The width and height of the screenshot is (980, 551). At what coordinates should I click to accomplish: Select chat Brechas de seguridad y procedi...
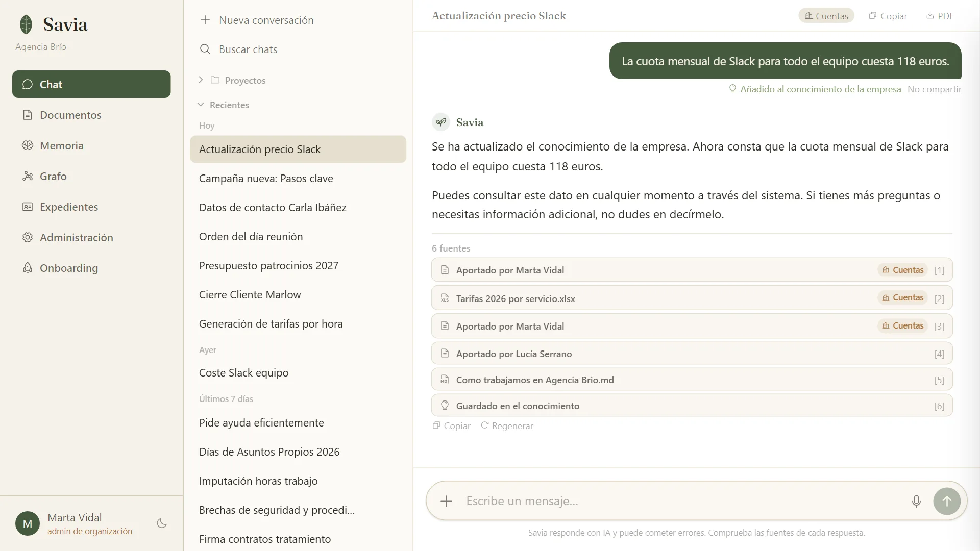pyautogui.click(x=298, y=510)
